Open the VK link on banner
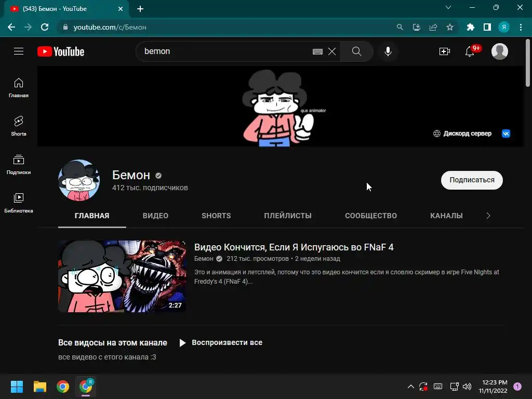This screenshot has width=532, height=399. pos(506,134)
